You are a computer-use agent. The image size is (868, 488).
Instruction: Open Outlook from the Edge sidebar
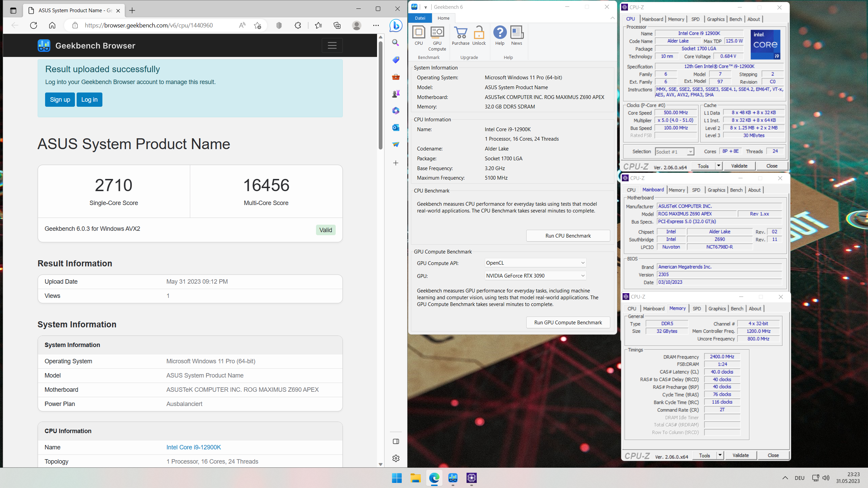click(x=396, y=127)
